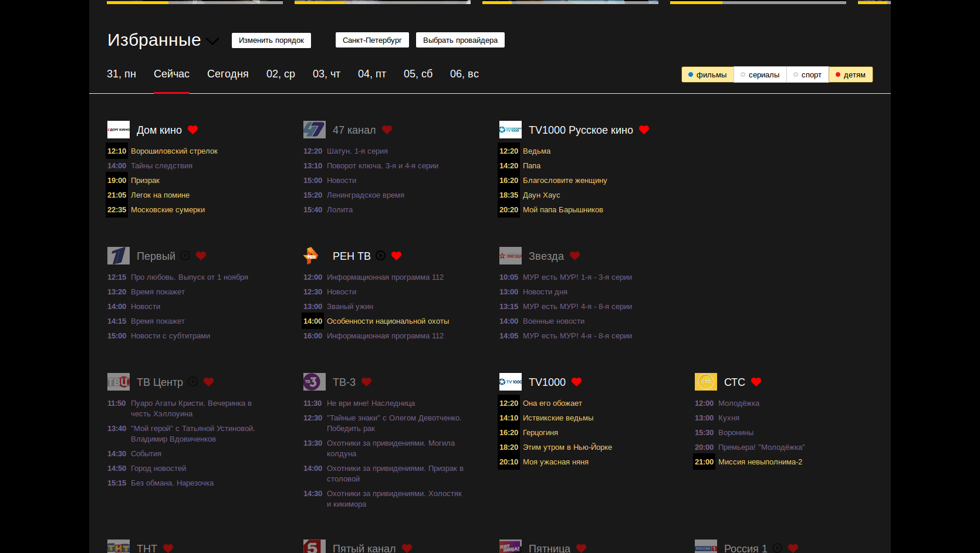This screenshot has width=980, height=553.
Task: Toggle favorite heart for РЕН ТВ
Action: pos(397,256)
